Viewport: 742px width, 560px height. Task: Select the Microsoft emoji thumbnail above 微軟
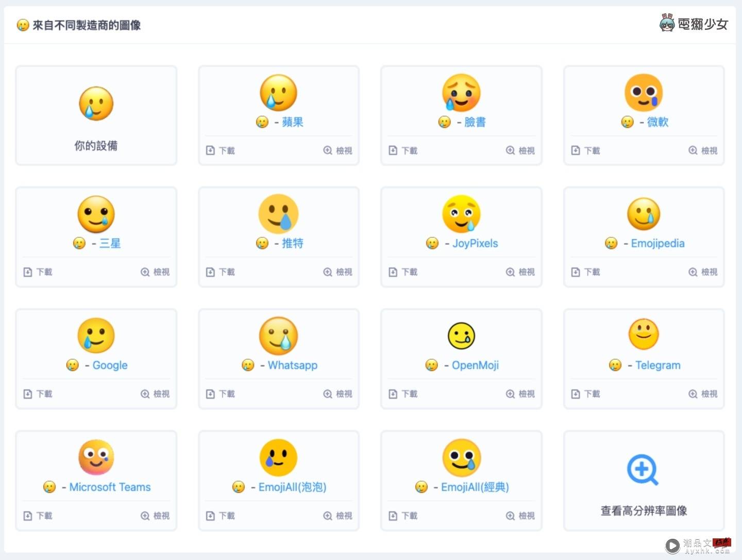tap(644, 93)
